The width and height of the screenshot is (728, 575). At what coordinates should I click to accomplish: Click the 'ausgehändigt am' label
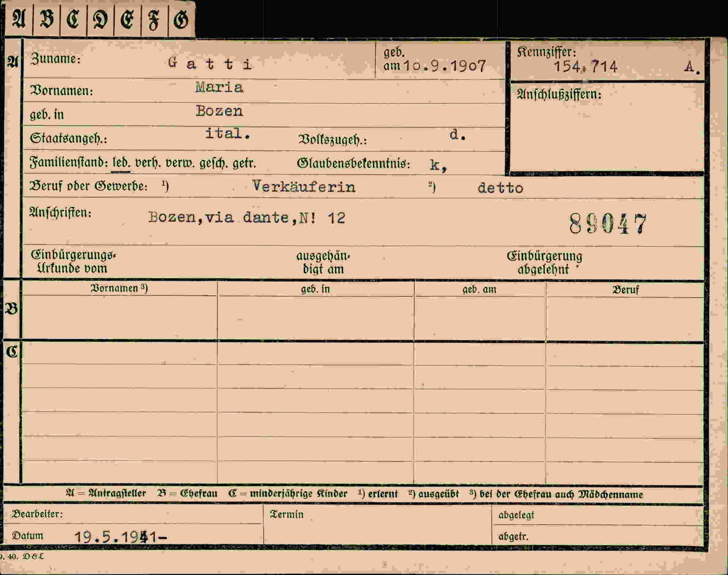pyautogui.click(x=323, y=262)
